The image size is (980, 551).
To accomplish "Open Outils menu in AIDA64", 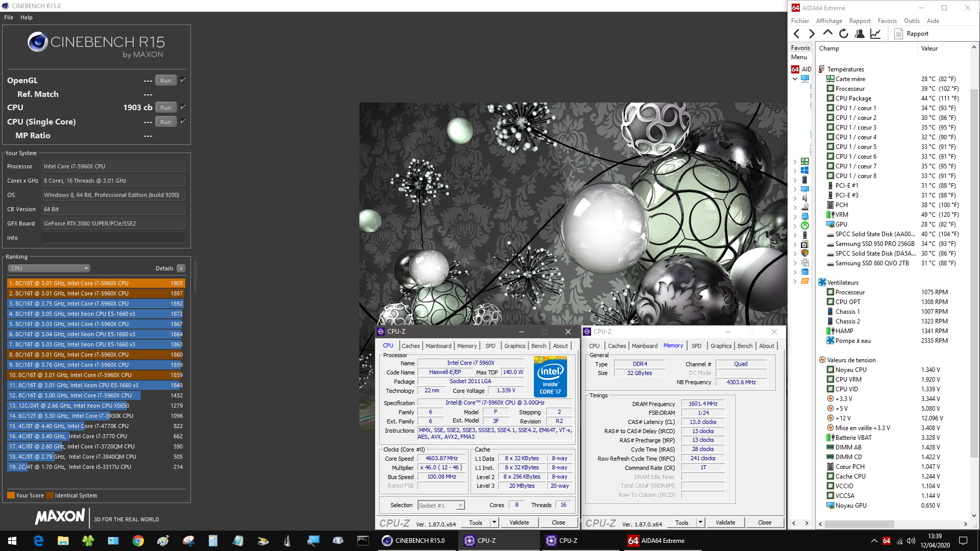I will [911, 21].
